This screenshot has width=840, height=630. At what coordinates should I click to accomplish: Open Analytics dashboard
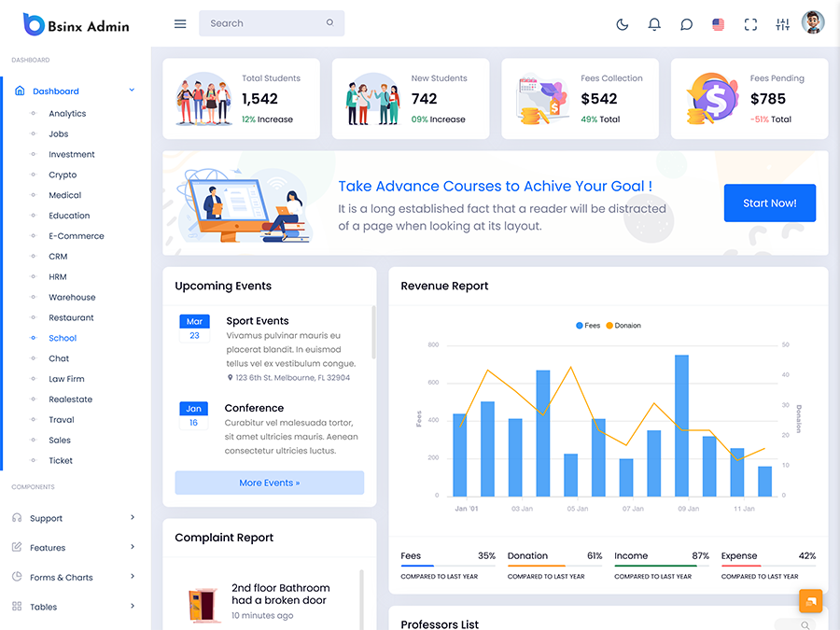point(67,114)
